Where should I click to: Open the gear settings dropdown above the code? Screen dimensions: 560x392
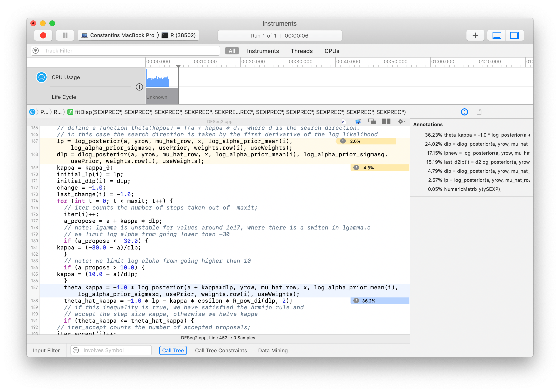click(401, 121)
